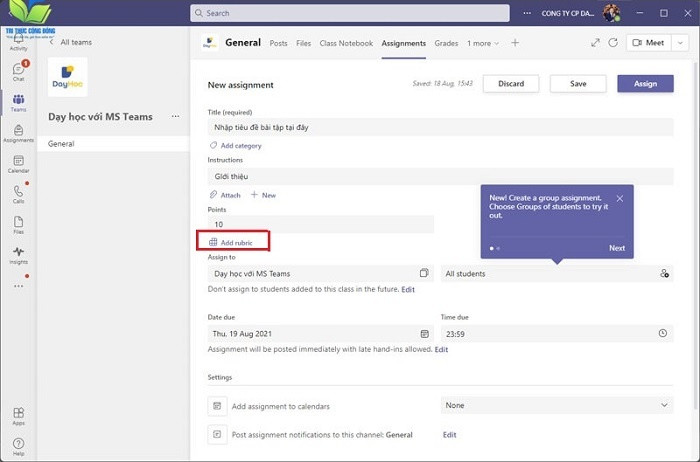Click the Time due field 23:59
This screenshot has width=700, height=462.
(557, 333)
